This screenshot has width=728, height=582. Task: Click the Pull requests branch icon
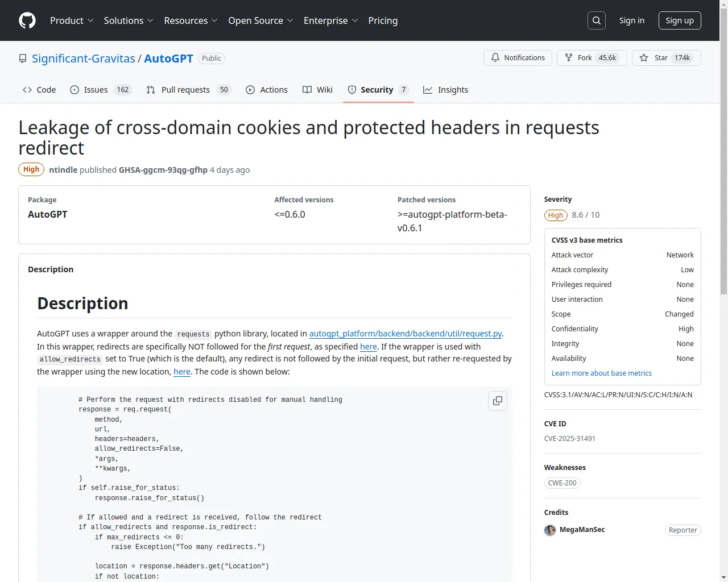click(151, 90)
